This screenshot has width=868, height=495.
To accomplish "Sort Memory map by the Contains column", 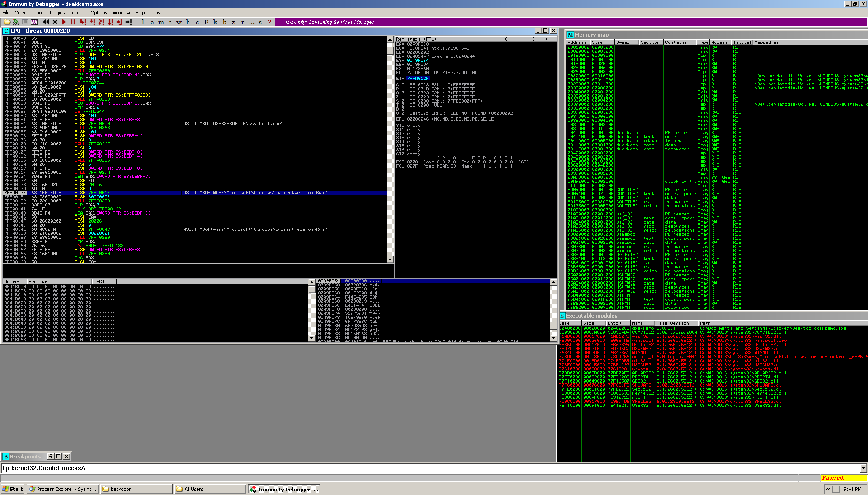I will (x=679, y=42).
